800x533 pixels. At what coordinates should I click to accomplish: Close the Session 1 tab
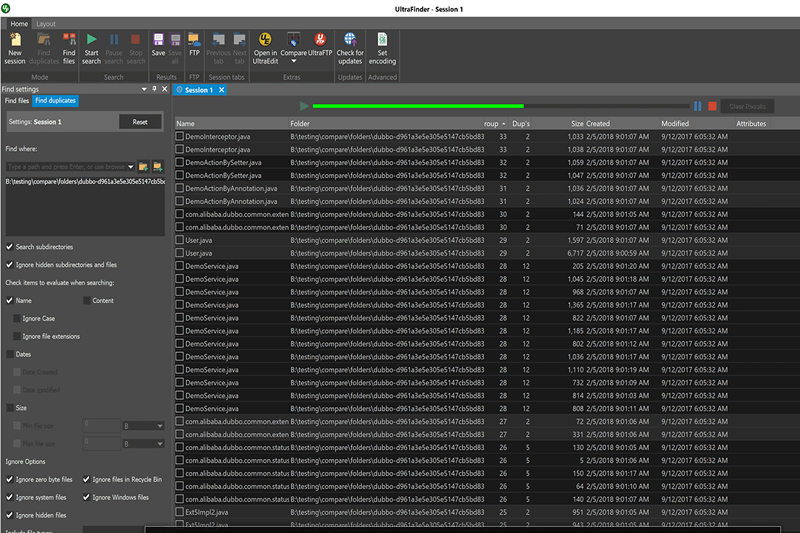coord(221,90)
